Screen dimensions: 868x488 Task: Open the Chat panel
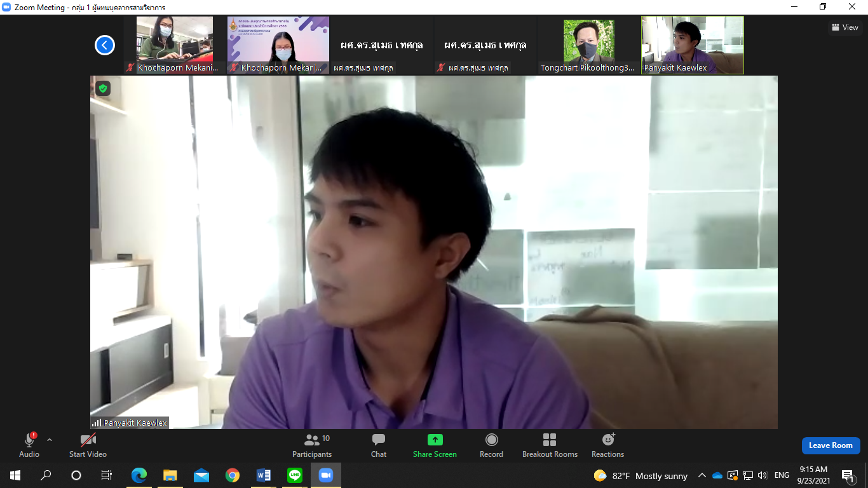point(379,445)
